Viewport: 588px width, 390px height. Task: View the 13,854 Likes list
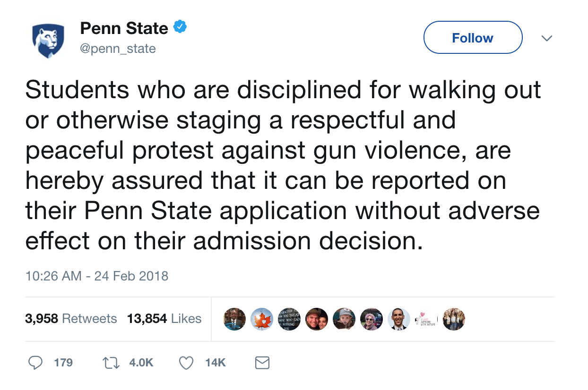tap(164, 319)
